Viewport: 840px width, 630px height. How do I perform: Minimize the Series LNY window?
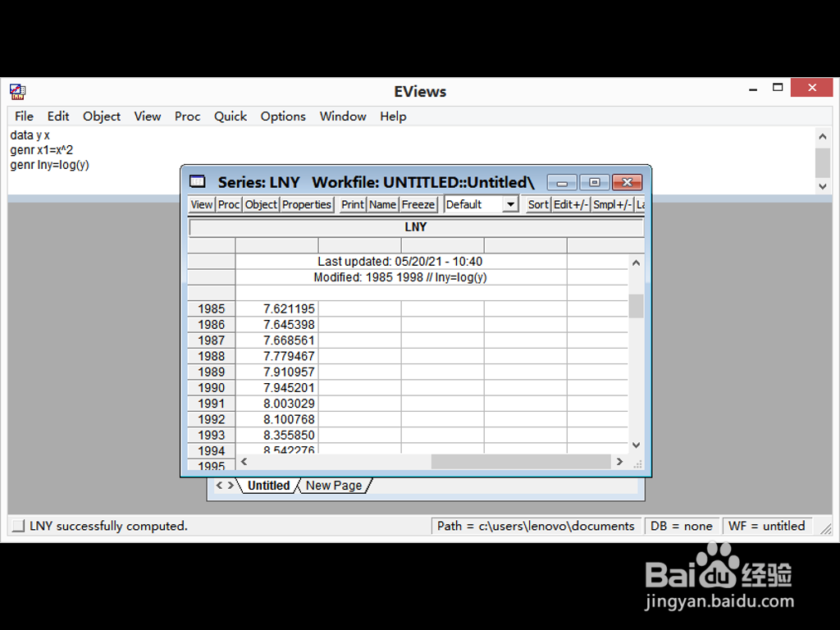tap(561, 183)
